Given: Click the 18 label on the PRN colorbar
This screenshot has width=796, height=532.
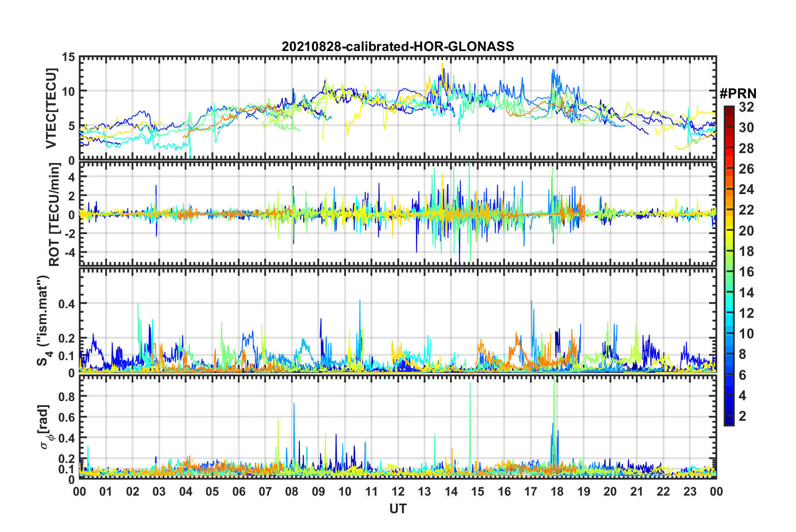Looking at the screenshot, I should [x=746, y=251].
